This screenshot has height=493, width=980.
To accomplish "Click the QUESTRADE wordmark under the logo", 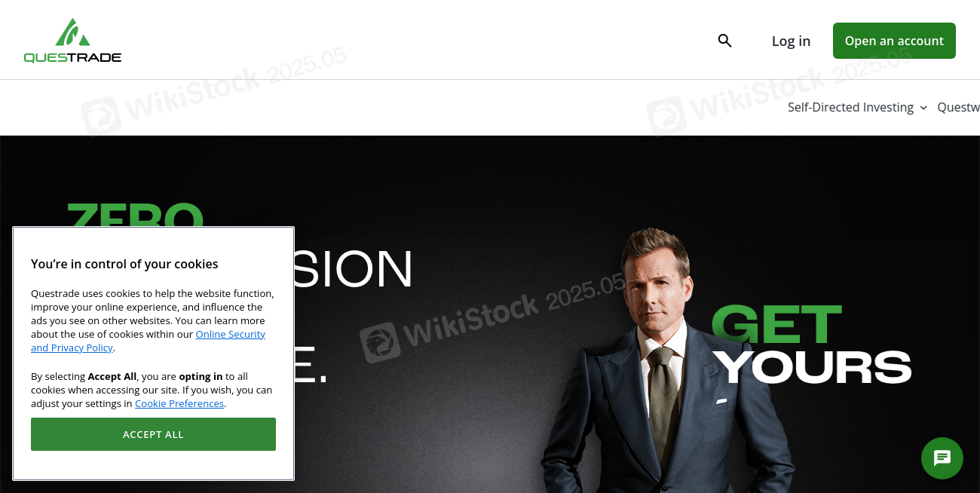I will click(x=72, y=57).
